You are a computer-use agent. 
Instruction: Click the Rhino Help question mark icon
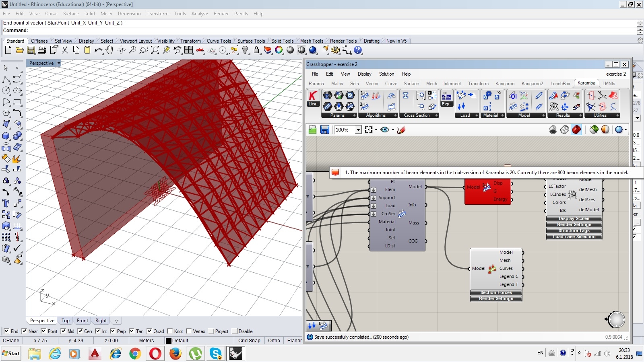(x=358, y=50)
